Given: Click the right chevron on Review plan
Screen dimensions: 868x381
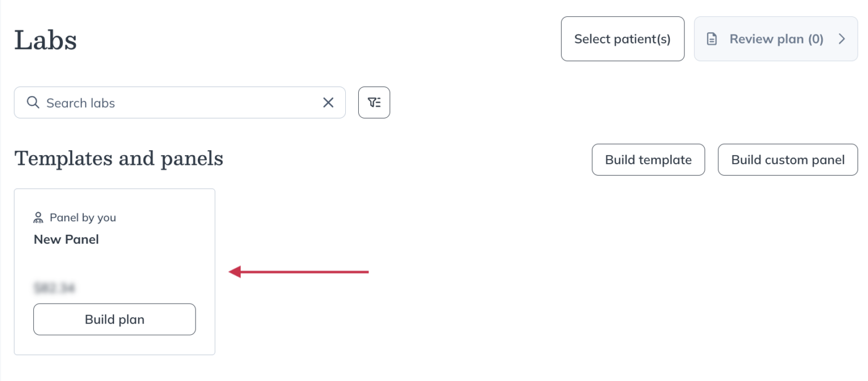Looking at the screenshot, I should (x=841, y=38).
